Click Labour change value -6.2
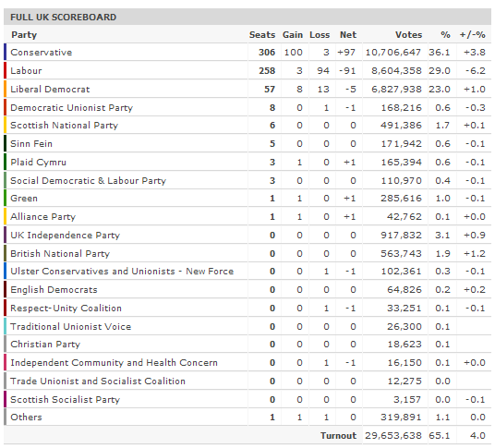495x448 pixels. [476, 71]
